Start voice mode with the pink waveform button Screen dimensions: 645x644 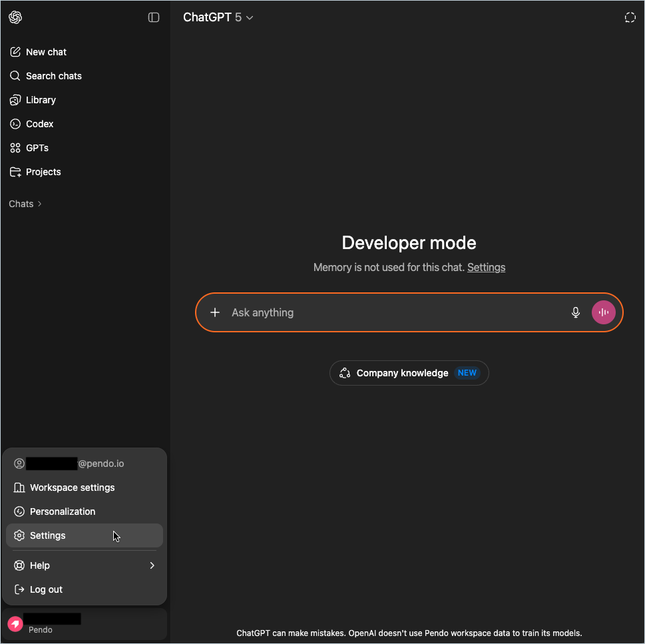click(x=603, y=312)
